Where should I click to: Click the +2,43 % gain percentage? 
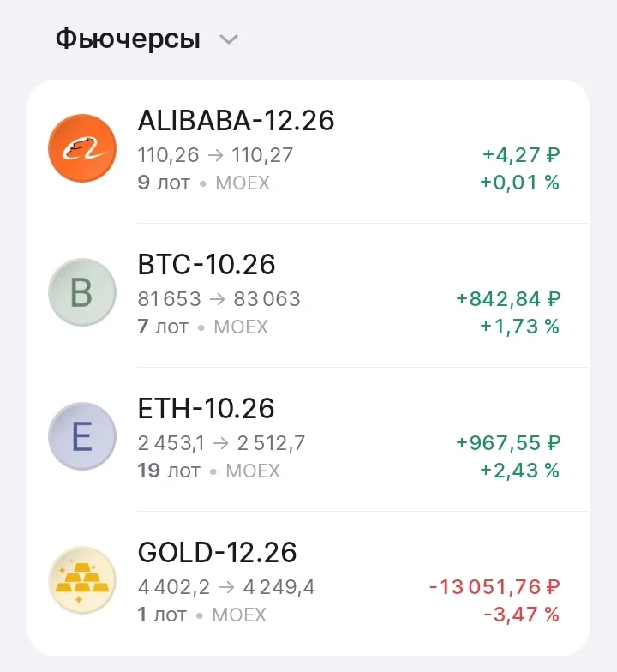[519, 471]
